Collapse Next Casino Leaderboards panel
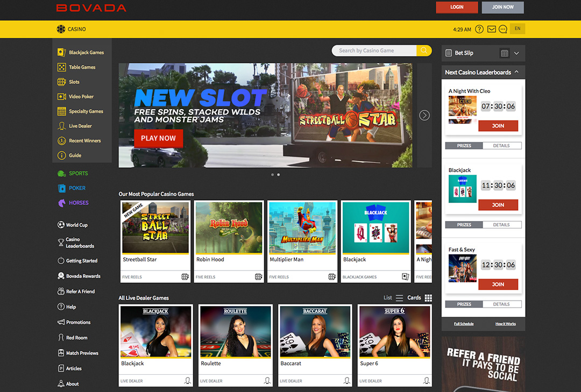Viewport: 581px width, 392px height. [516, 72]
